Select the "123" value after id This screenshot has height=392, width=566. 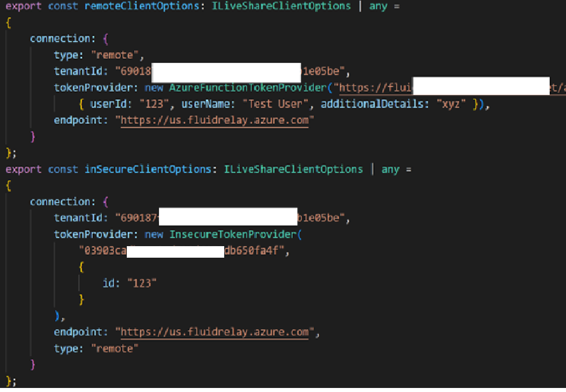[142, 284]
